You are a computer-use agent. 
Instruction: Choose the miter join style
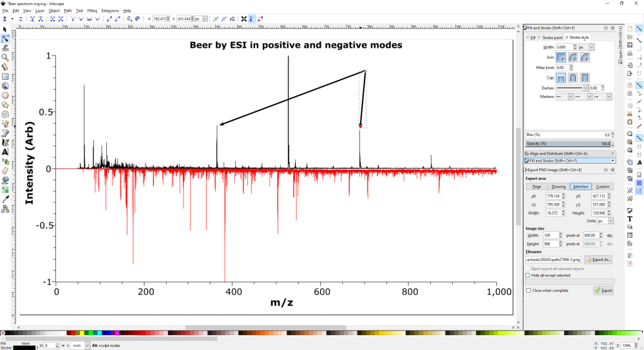click(561, 57)
